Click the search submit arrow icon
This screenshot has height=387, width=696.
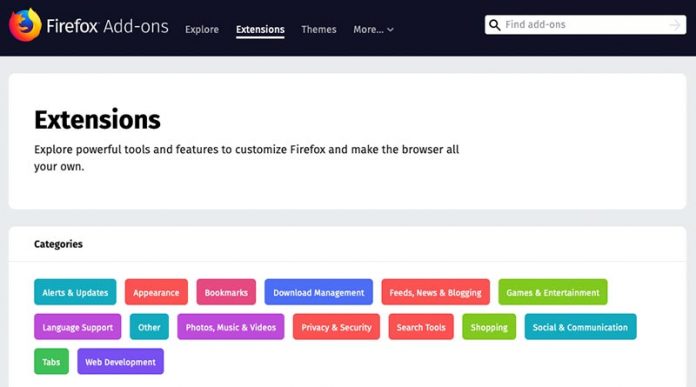click(675, 25)
